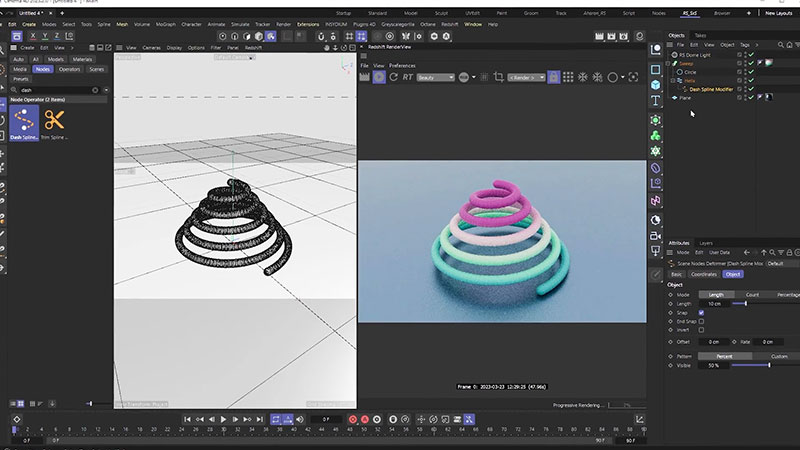800x450 pixels.
Task: Uncheck the Snap checkbox
Action: pyautogui.click(x=701, y=312)
